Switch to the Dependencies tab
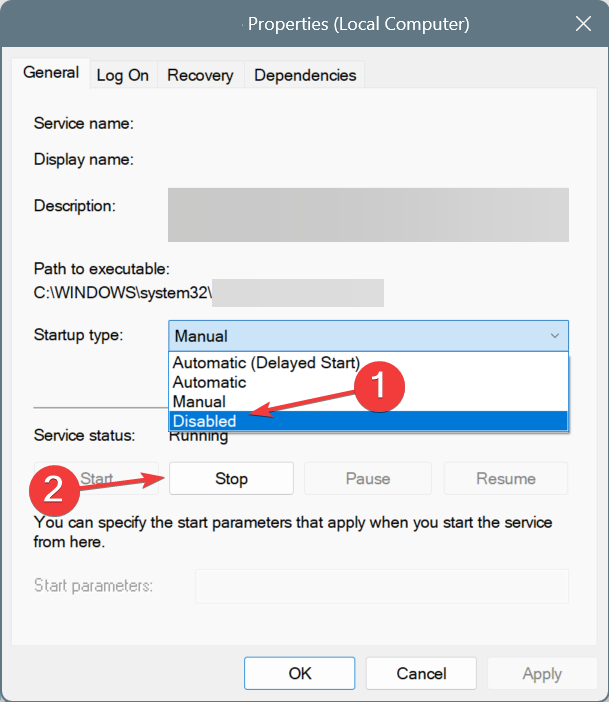The width and height of the screenshot is (609, 702). pos(305,75)
